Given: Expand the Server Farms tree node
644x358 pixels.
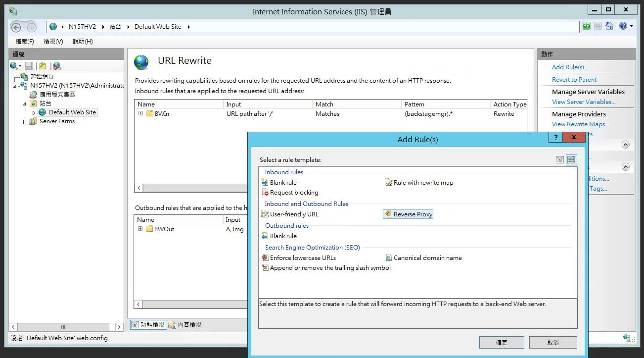Looking at the screenshot, I should pyautogui.click(x=24, y=121).
